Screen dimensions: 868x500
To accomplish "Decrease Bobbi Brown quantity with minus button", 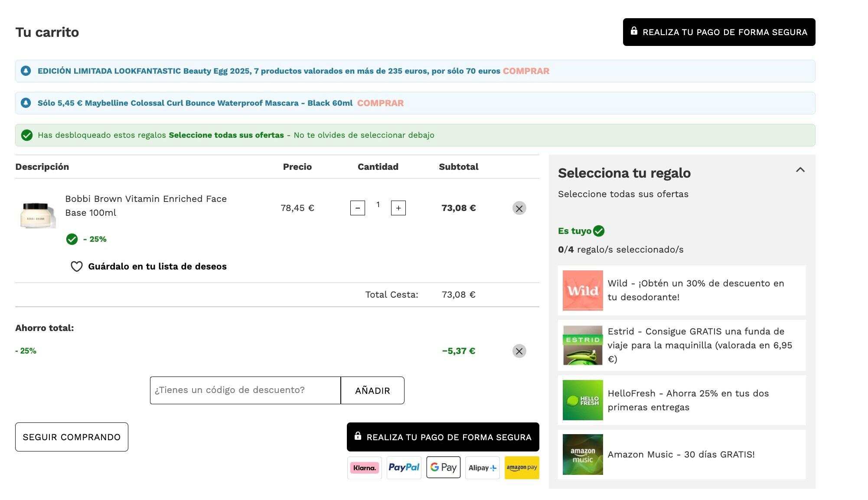I will 358,208.
